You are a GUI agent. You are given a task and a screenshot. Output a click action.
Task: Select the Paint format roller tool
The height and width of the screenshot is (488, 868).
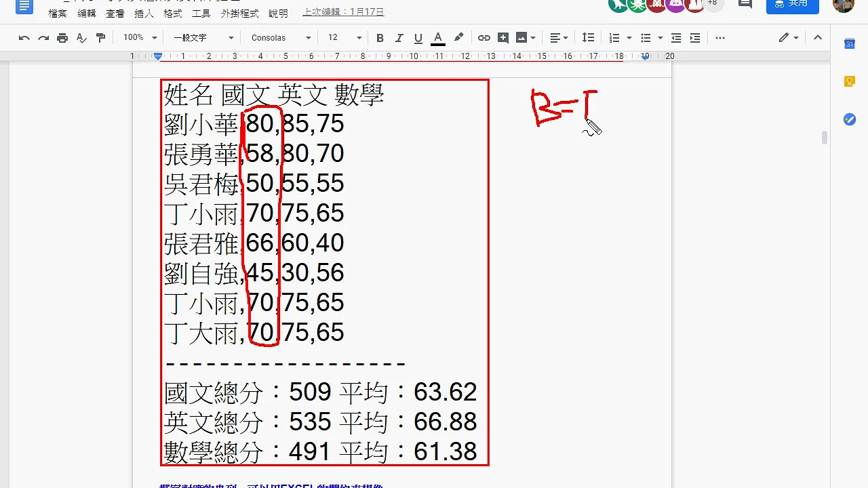100,38
